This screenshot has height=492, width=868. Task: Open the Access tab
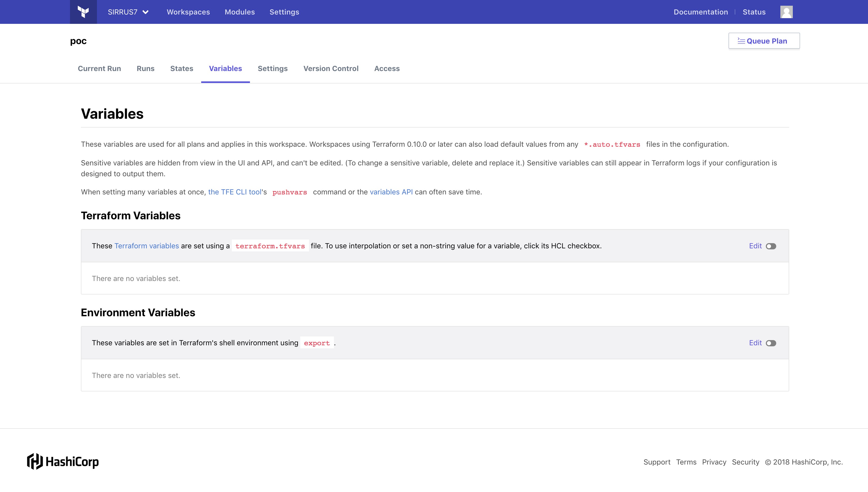tap(387, 69)
